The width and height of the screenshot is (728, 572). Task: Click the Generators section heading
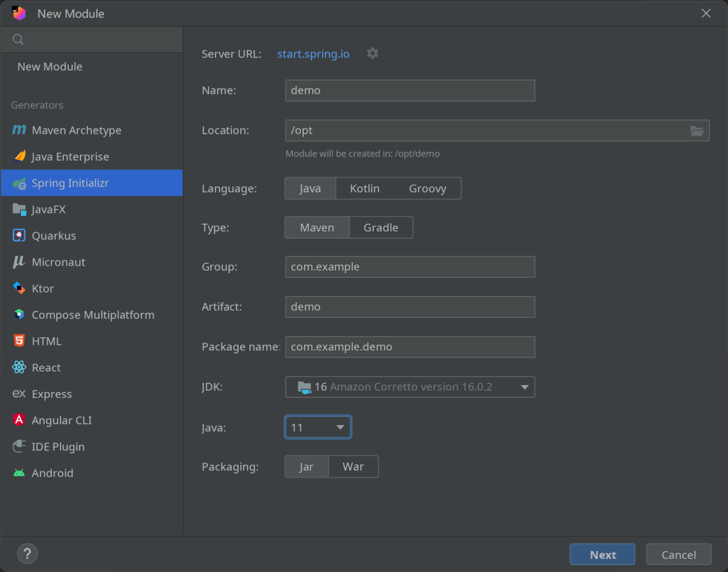click(x=37, y=105)
